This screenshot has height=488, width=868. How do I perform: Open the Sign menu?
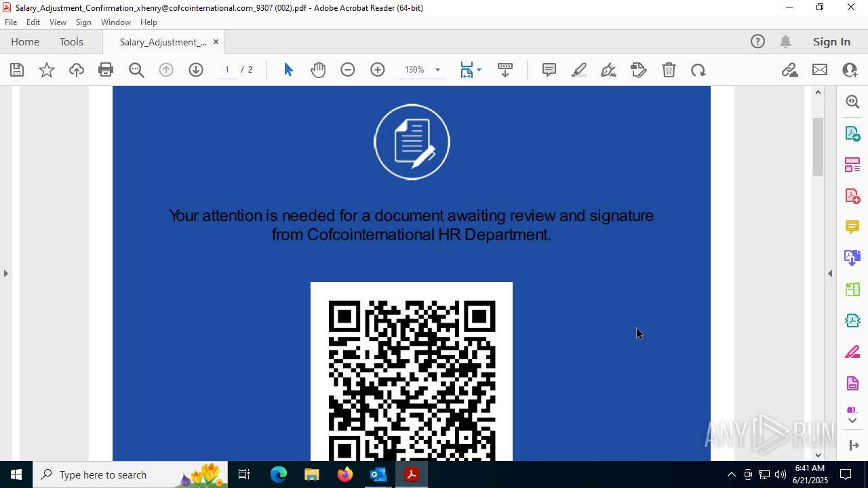click(x=83, y=22)
